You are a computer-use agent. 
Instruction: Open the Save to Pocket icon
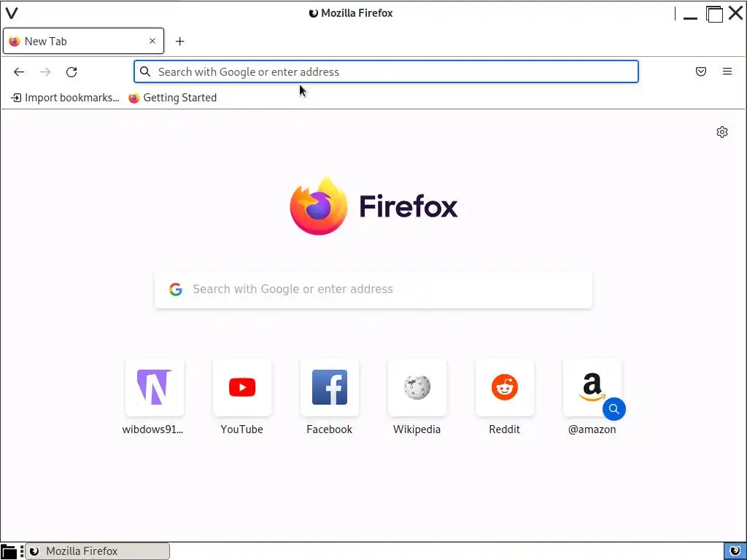(x=701, y=71)
